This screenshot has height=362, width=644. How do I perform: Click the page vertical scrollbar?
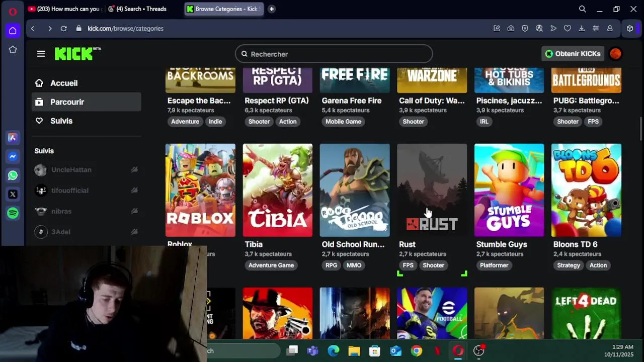point(640,129)
